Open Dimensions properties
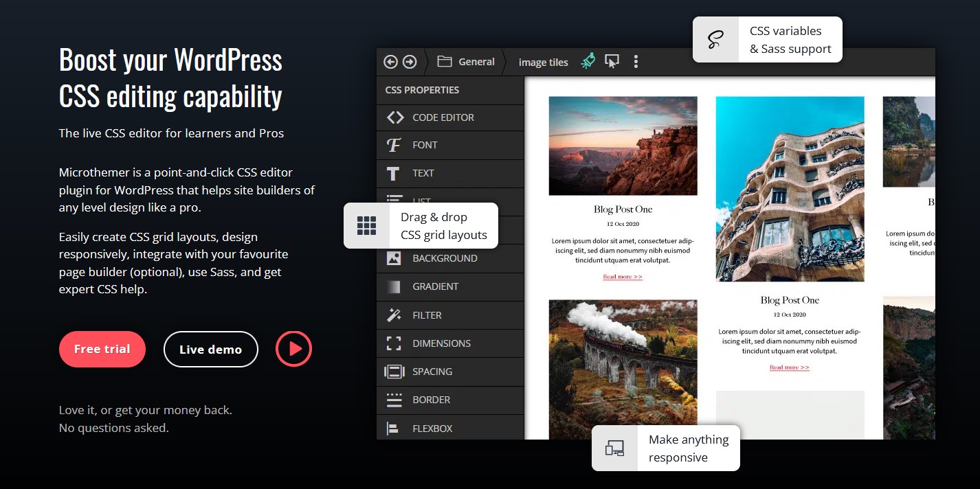 tap(450, 343)
